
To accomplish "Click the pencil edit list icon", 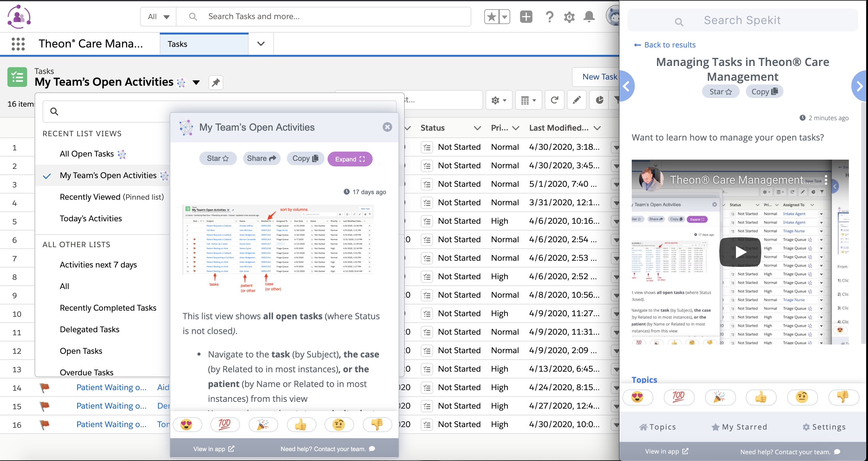I will coord(577,100).
